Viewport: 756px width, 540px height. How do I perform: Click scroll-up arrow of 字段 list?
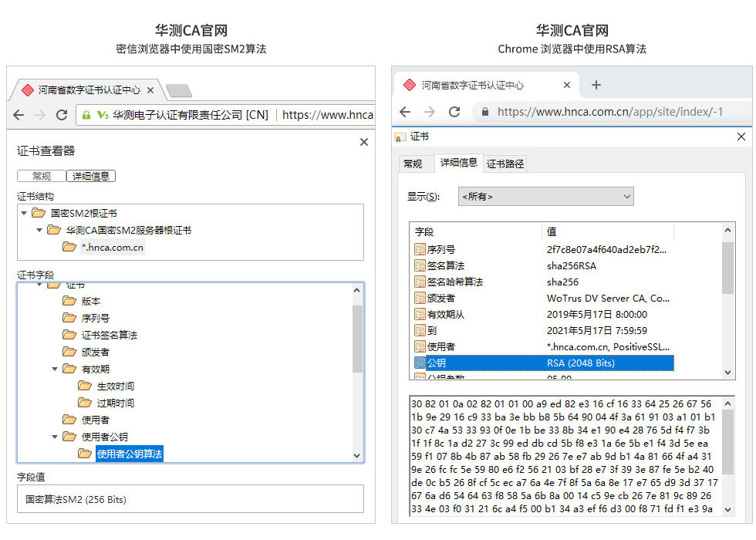click(x=728, y=231)
